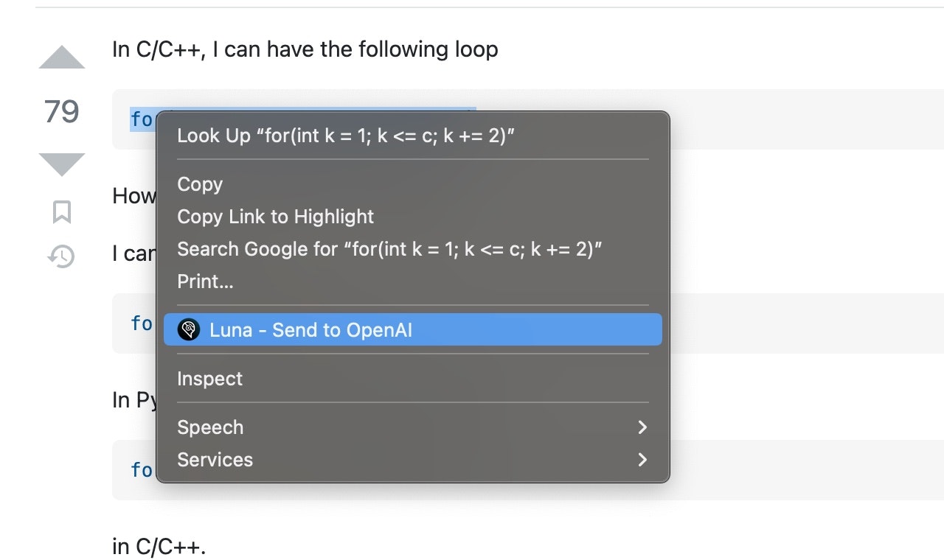Image resolution: width=944 pixels, height=560 pixels.
Task: Choose Copy Link to Highlight
Action: point(275,217)
